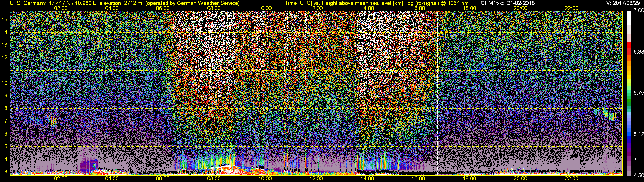Click the 14 km height axis label
The image size is (644, 182).
click(x=5, y=32)
